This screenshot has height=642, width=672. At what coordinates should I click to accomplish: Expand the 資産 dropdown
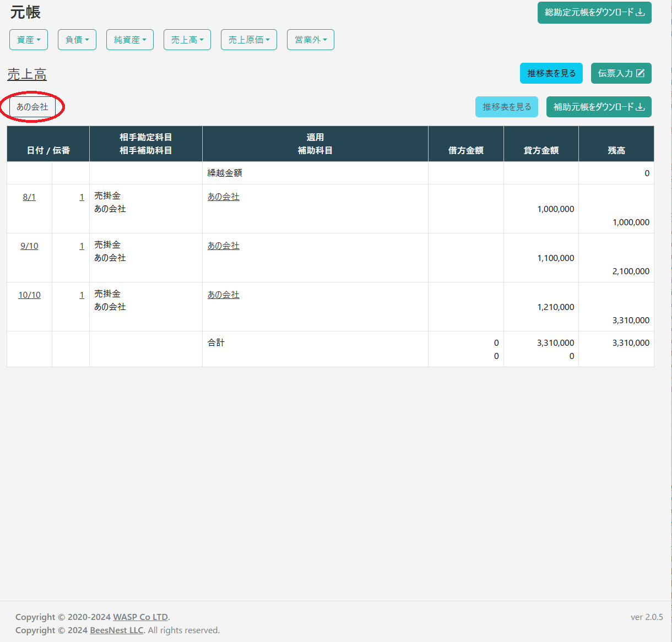point(29,40)
